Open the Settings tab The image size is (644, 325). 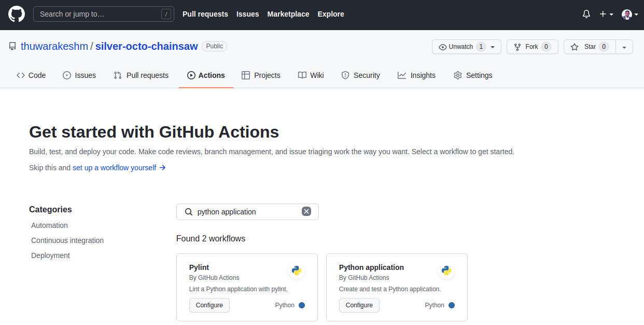point(473,75)
